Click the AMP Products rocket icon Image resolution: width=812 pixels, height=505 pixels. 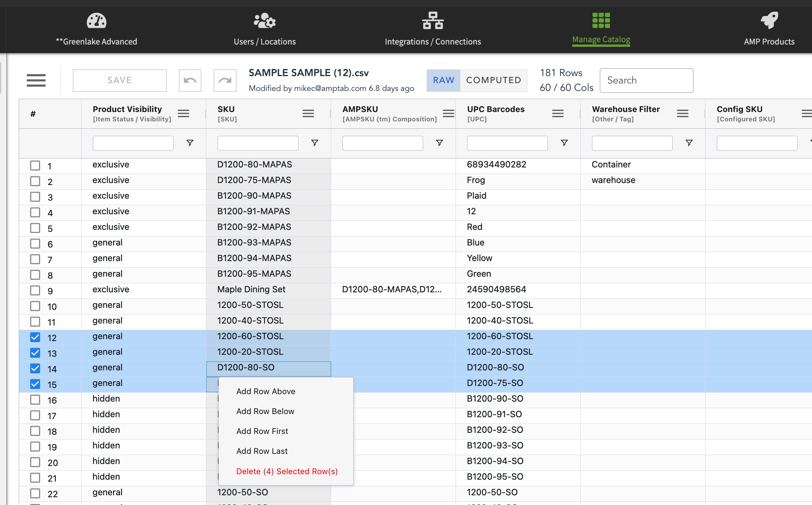[x=769, y=21]
